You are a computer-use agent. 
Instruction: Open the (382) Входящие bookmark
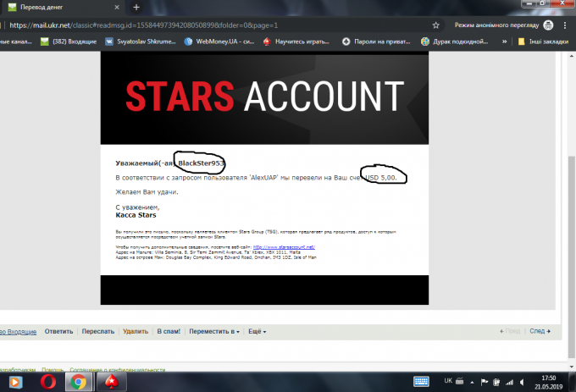(69, 41)
